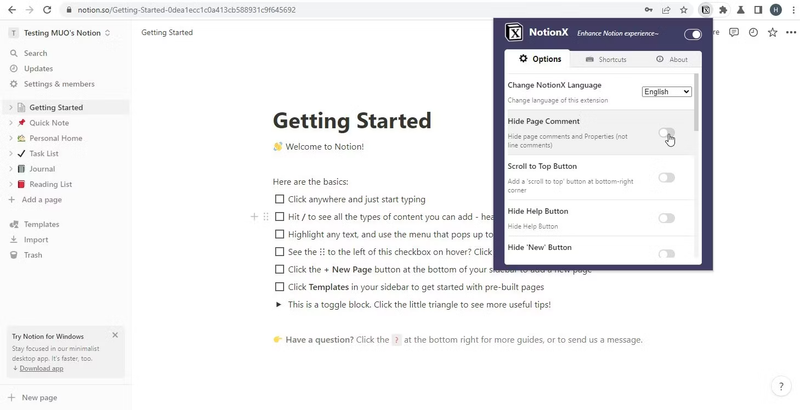This screenshot has height=410, width=800.
Task: Switch to the Shortcuts tab in NotionX
Action: [606, 59]
